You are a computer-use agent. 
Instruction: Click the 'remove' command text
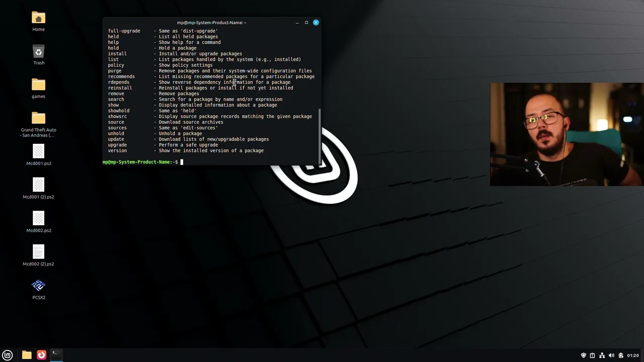[116, 94]
